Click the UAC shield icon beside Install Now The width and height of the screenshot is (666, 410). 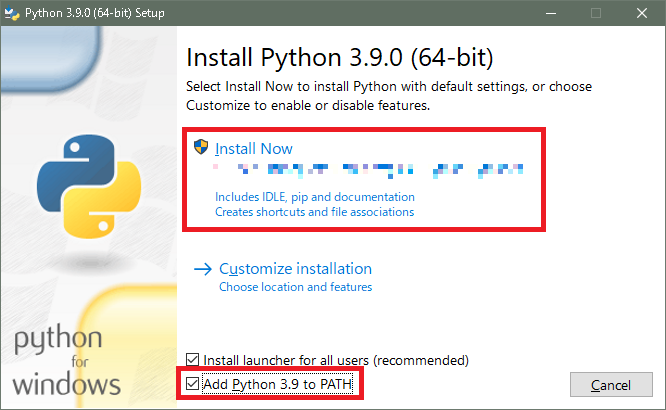[x=201, y=147]
